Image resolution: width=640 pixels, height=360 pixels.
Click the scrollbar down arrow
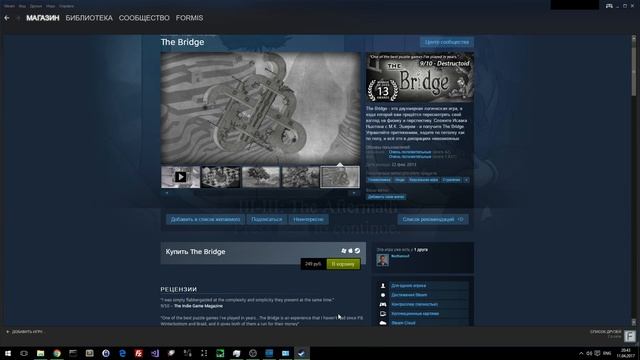[633, 322]
